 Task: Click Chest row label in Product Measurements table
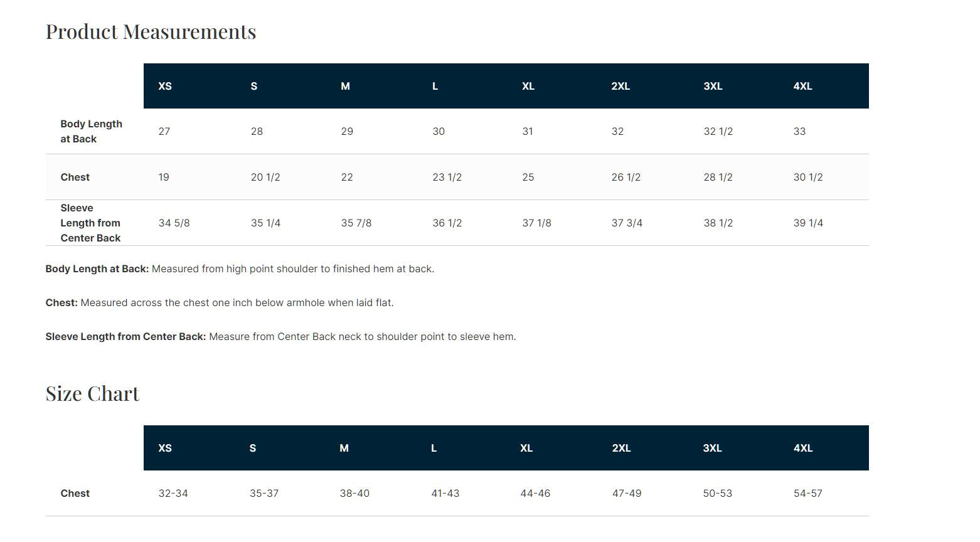click(75, 177)
